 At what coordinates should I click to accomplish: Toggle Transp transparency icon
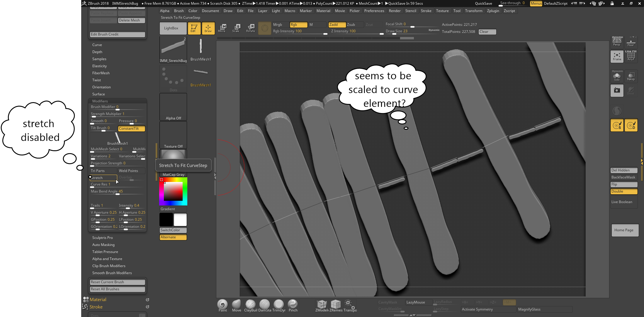coord(631,76)
